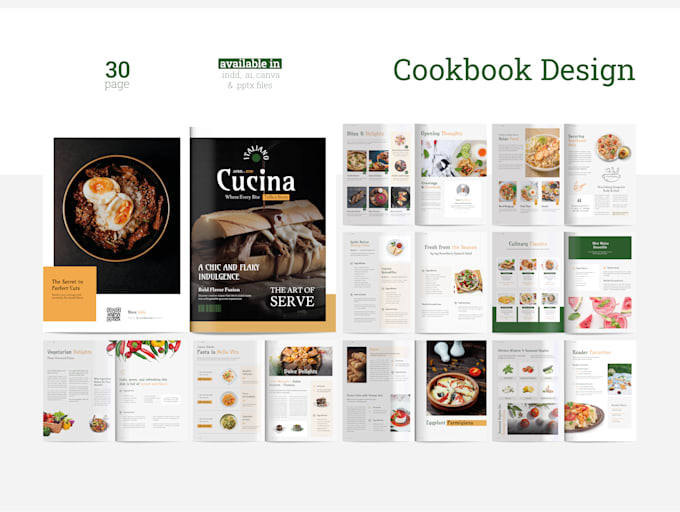Open the 'Pasta la Bella Vita' page

tap(229, 391)
